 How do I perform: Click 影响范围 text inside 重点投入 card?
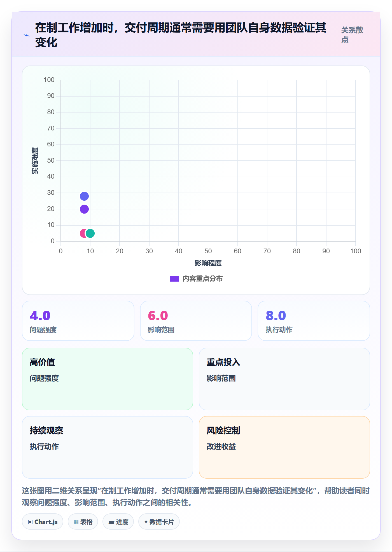[x=221, y=378]
